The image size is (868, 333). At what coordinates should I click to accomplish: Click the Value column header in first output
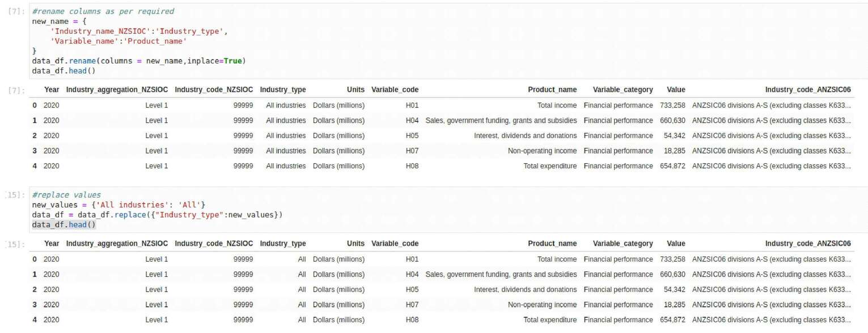tap(676, 89)
